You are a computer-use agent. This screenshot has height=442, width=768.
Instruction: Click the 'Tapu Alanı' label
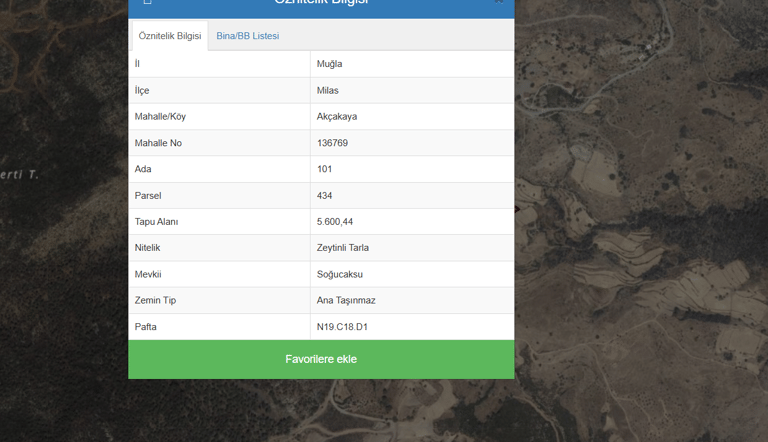(x=156, y=221)
